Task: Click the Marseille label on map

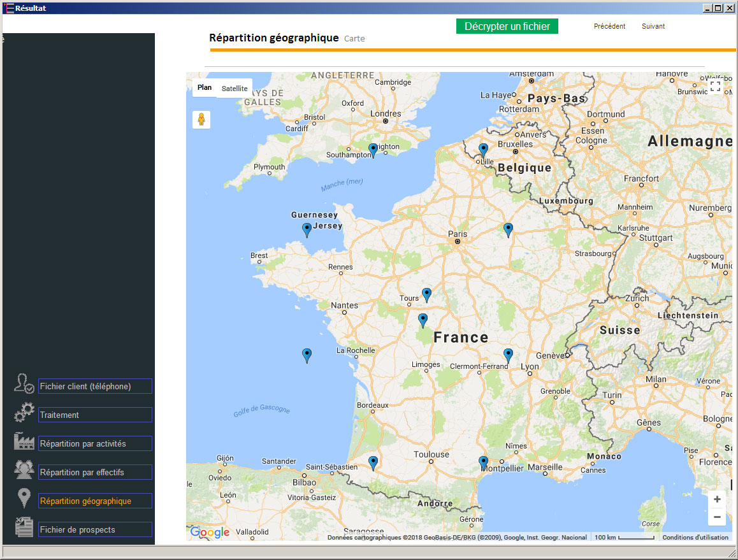Action: (545, 467)
